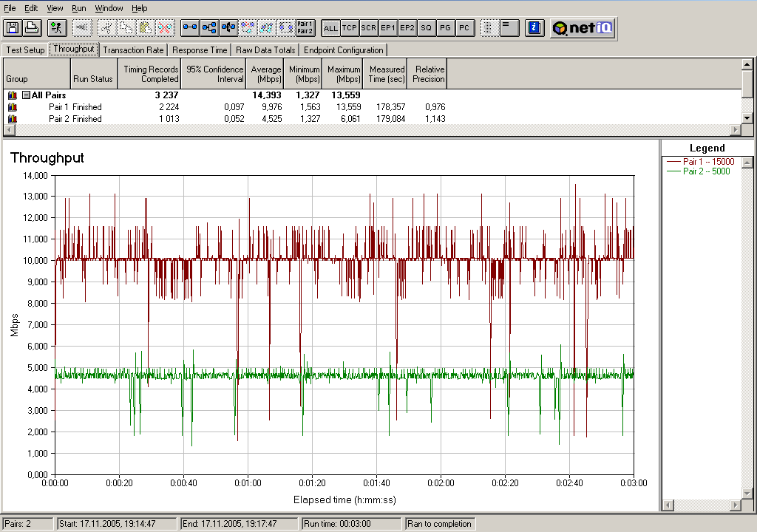Click the Run test (running man) icon
This screenshot has width=757, height=532.
tap(56, 28)
